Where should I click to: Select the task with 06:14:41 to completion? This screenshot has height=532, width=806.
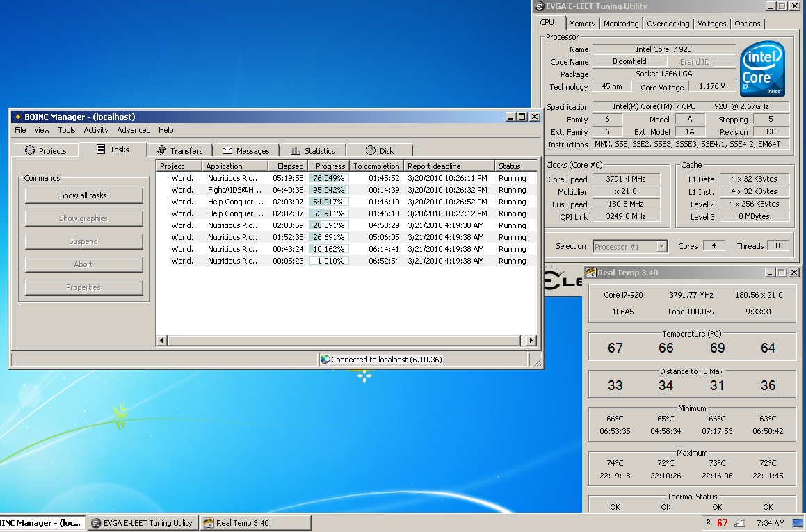(346, 249)
